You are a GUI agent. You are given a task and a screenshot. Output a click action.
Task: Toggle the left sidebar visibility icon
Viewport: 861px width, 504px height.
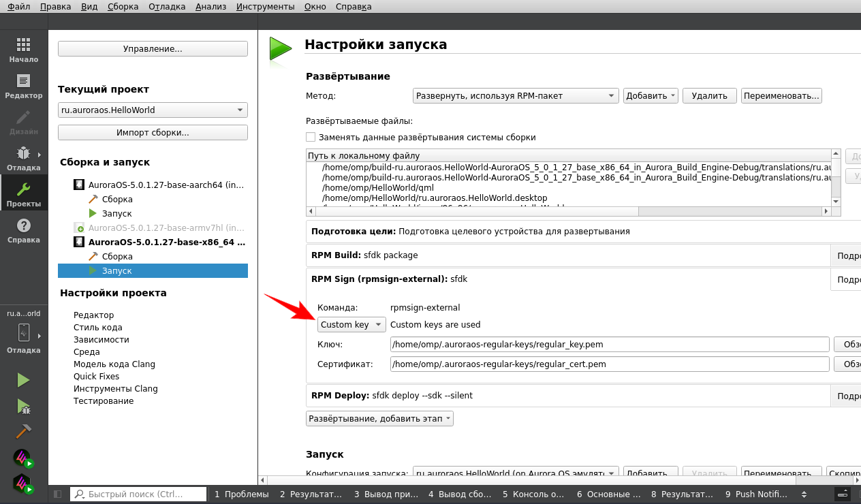[x=57, y=494]
